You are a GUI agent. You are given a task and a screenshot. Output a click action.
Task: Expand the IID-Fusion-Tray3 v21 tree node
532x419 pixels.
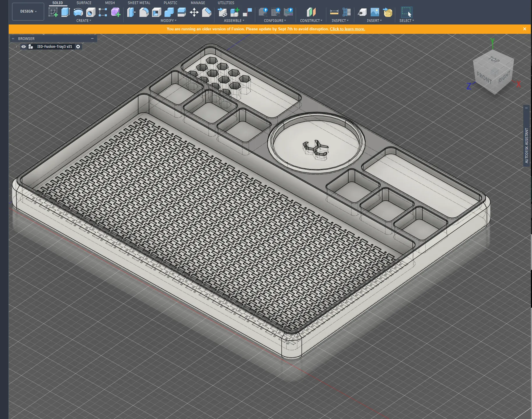pyautogui.click(x=16, y=47)
